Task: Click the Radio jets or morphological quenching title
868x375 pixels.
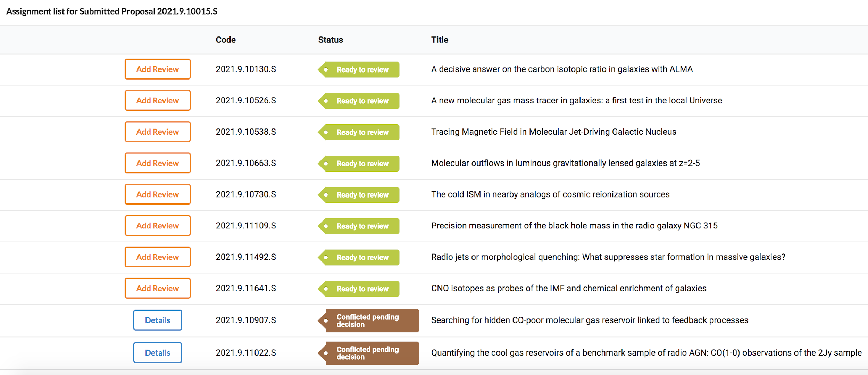Action: point(608,257)
